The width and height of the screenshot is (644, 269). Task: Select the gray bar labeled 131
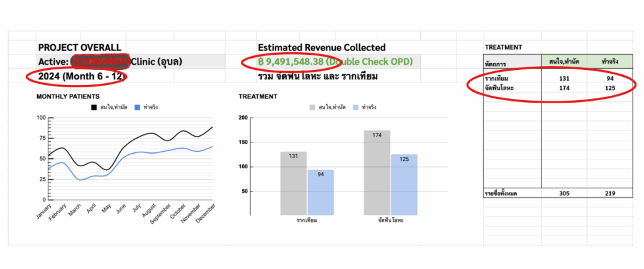[294, 183]
